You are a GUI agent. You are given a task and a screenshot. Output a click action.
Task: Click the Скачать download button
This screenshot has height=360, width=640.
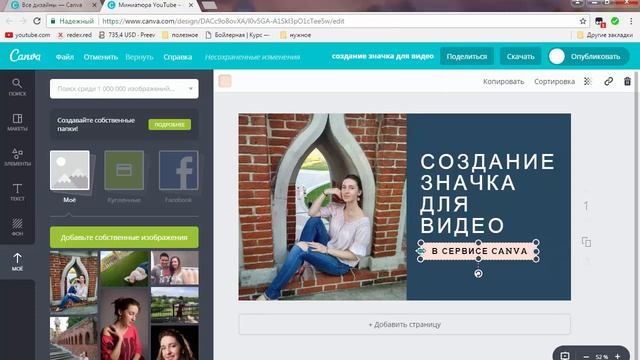(520, 56)
